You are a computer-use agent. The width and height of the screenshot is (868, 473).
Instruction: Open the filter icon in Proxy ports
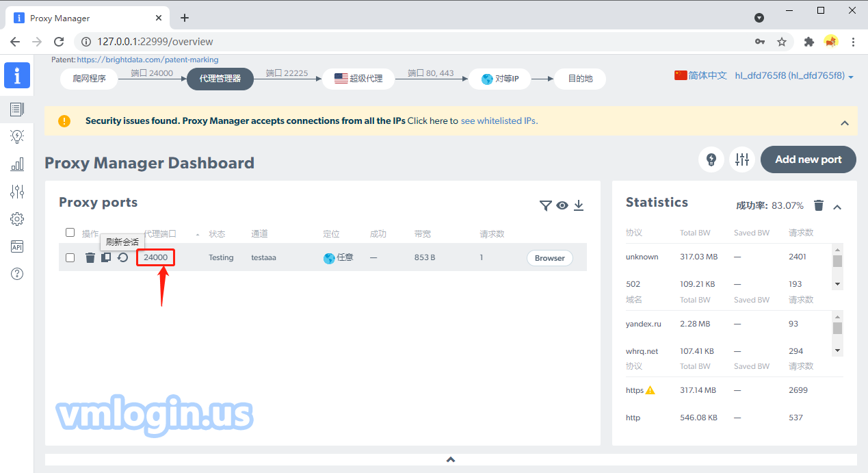545,205
